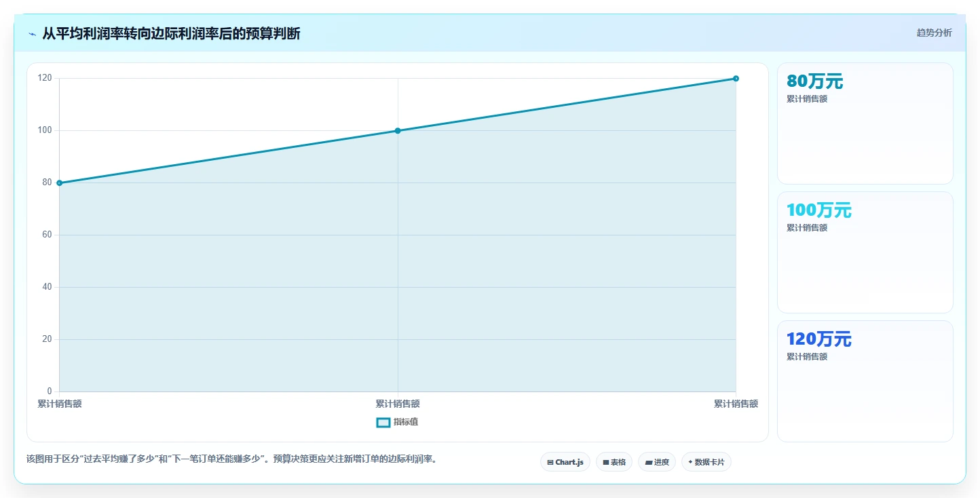
Task: Click the data point at value 120
Action: 736,78
